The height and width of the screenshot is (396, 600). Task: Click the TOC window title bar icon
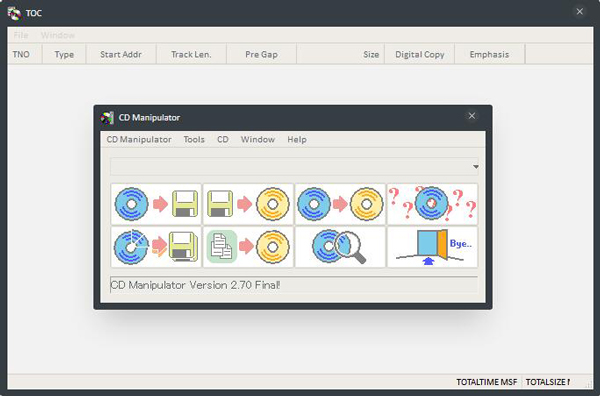pos(14,13)
